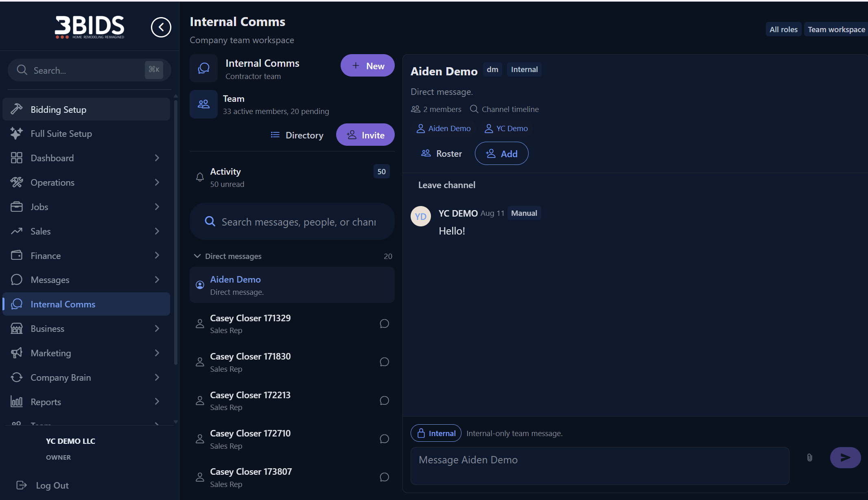Select Internal Comms in sidebar

tap(86, 304)
